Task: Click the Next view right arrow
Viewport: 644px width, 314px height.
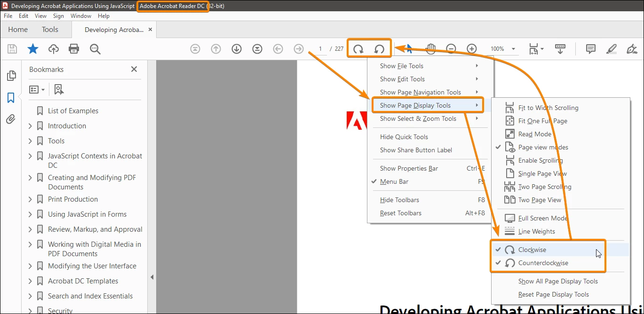Action: (299, 49)
